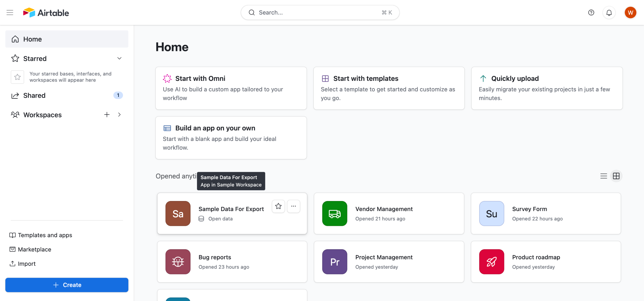Open the Opened anytime filter dropdown
Image resolution: width=644 pixels, height=301 pixels.
(x=176, y=176)
